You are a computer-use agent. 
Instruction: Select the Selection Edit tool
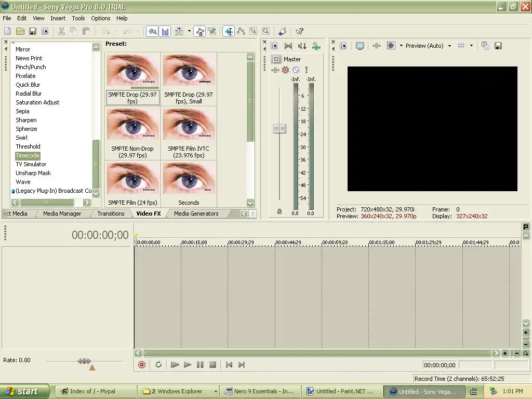click(254, 32)
